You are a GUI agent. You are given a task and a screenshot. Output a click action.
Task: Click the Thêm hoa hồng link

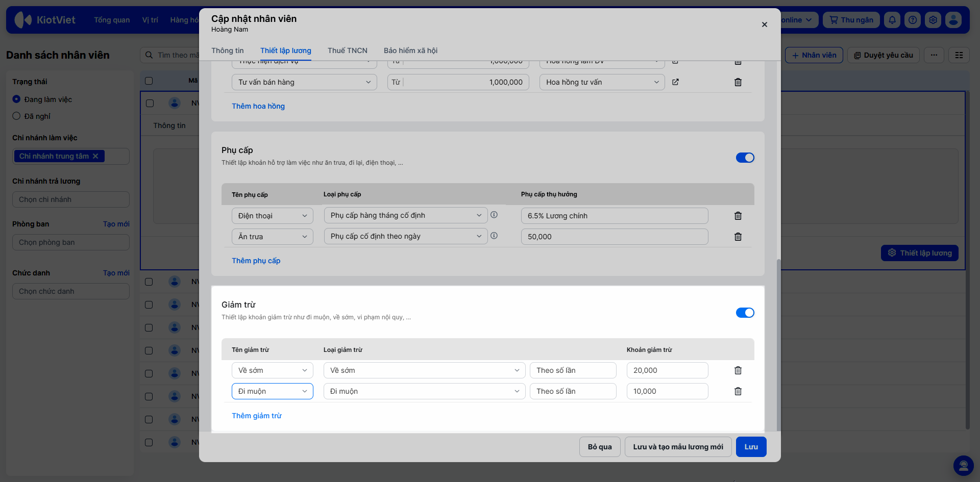click(x=258, y=106)
